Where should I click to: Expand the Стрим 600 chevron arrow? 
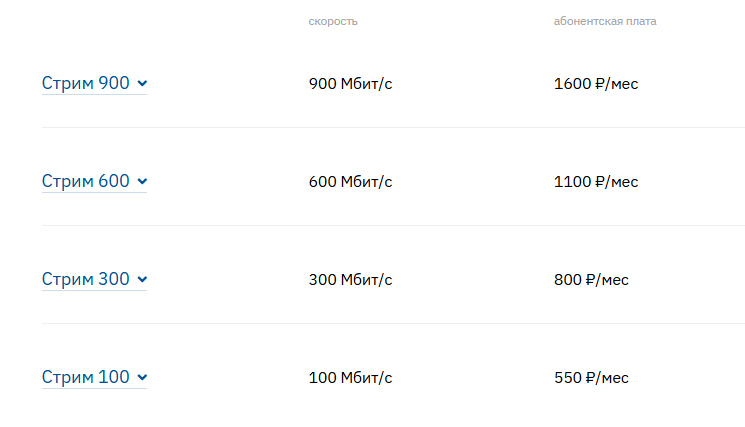pyautogui.click(x=142, y=182)
